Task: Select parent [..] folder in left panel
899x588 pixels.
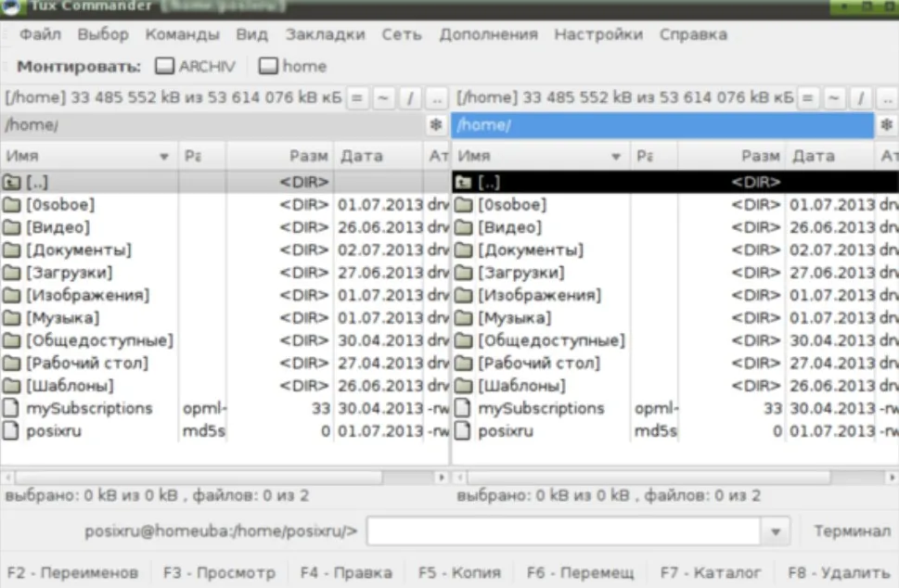Action: (225, 183)
